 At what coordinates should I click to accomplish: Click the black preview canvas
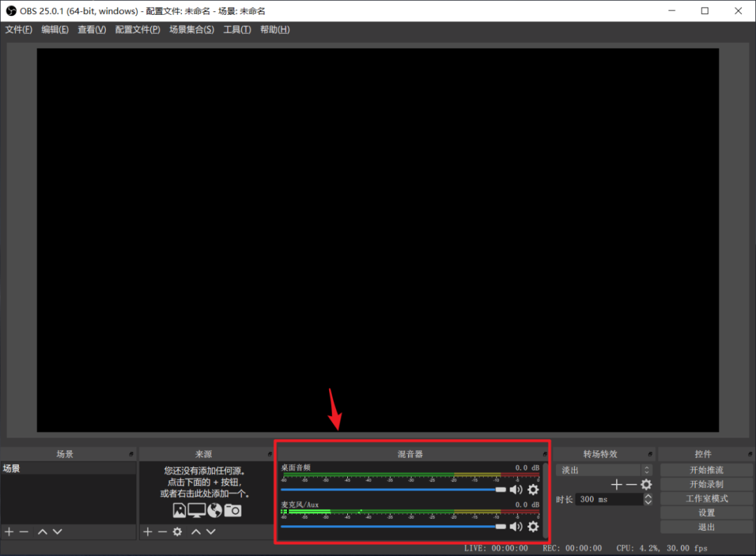tap(377, 239)
